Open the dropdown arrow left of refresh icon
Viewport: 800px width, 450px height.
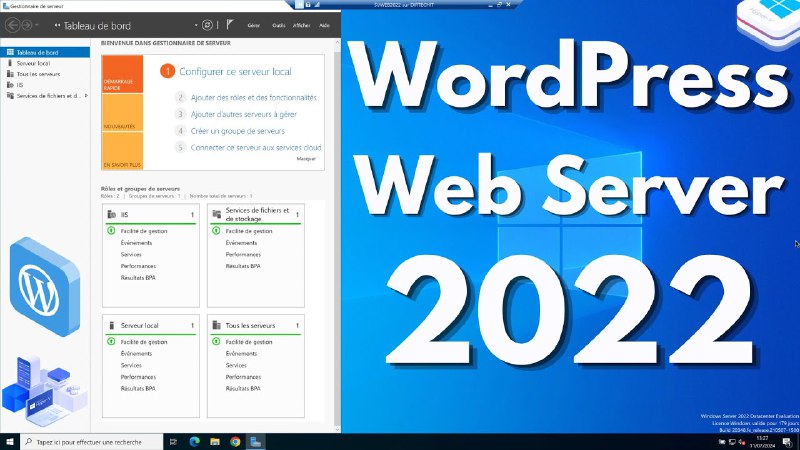click(x=196, y=25)
